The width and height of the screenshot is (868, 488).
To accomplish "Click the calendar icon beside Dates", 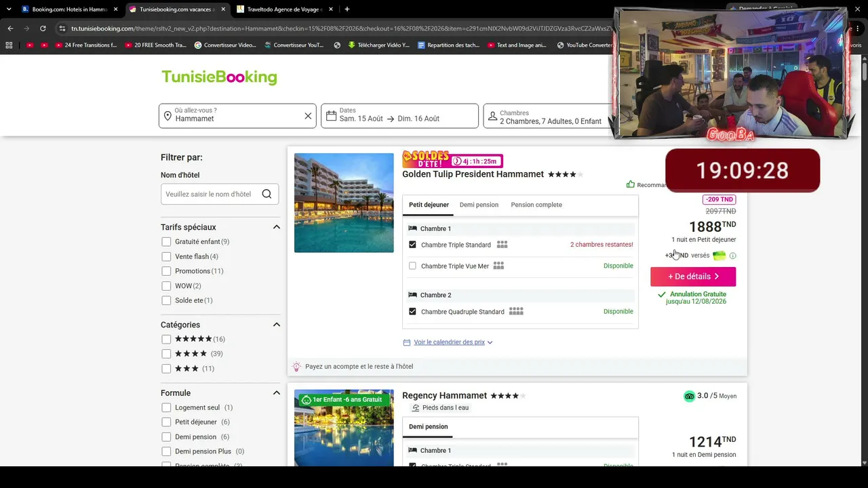I will coord(331,116).
